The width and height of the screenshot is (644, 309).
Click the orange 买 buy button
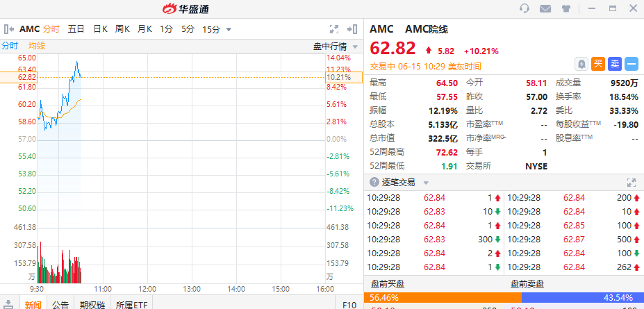pyautogui.click(x=598, y=64)
